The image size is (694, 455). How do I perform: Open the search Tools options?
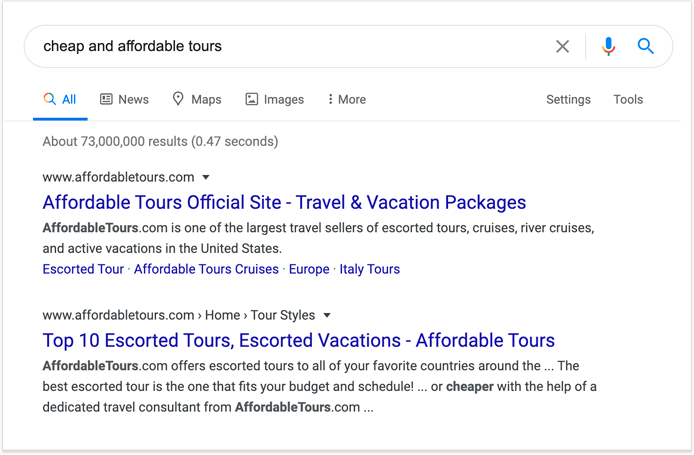pyautogui.click(x=628, y=100)
